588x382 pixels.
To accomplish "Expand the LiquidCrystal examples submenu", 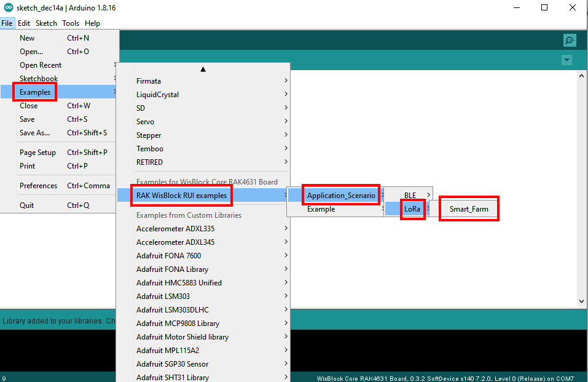I will 203,94.
